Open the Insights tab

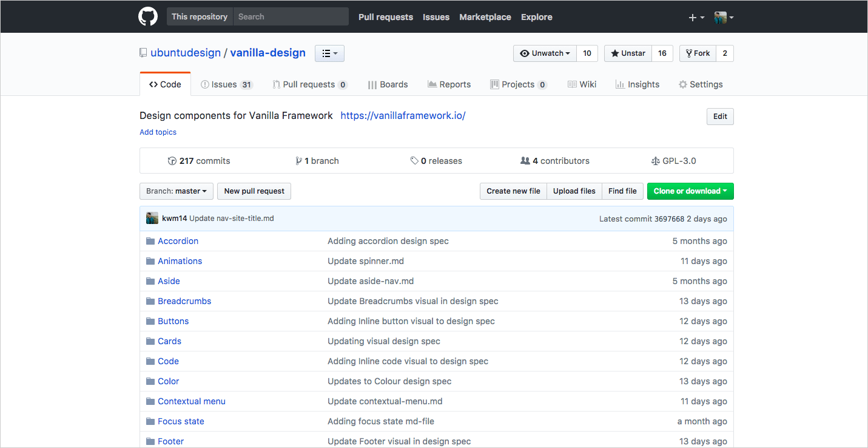[638, 84]
